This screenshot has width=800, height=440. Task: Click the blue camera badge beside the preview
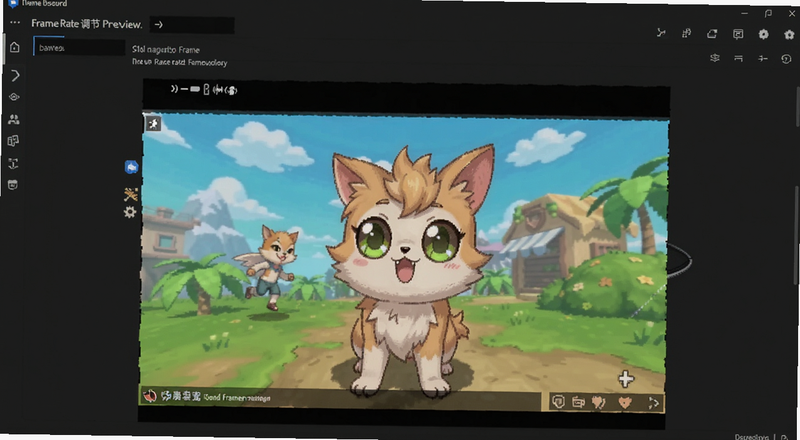[x=132, y=167]
